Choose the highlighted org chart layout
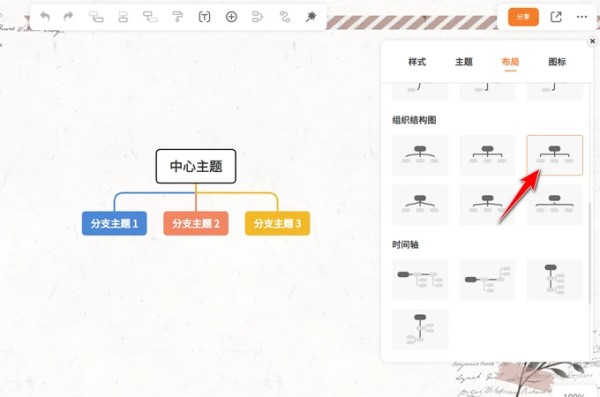Screen dimensions: 600x397 coord(554,155)
